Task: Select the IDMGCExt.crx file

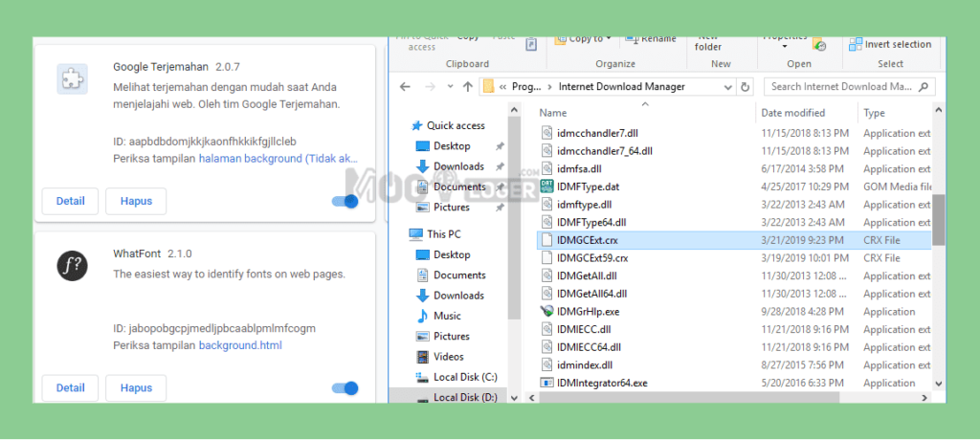Action: pyautogui.click(x=734, y=240)
